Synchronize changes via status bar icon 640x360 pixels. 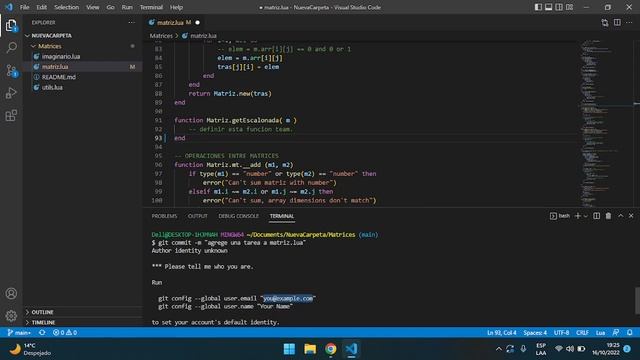42,333
